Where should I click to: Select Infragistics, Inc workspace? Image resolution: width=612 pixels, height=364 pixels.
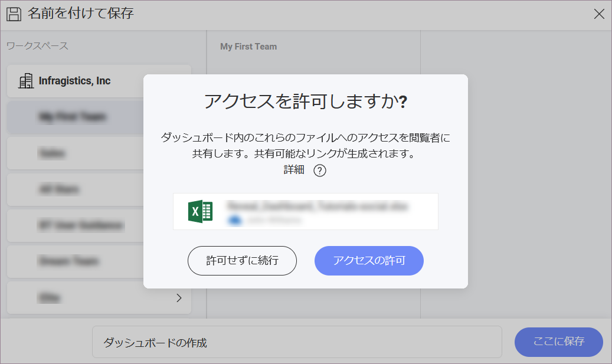[99, 81]
